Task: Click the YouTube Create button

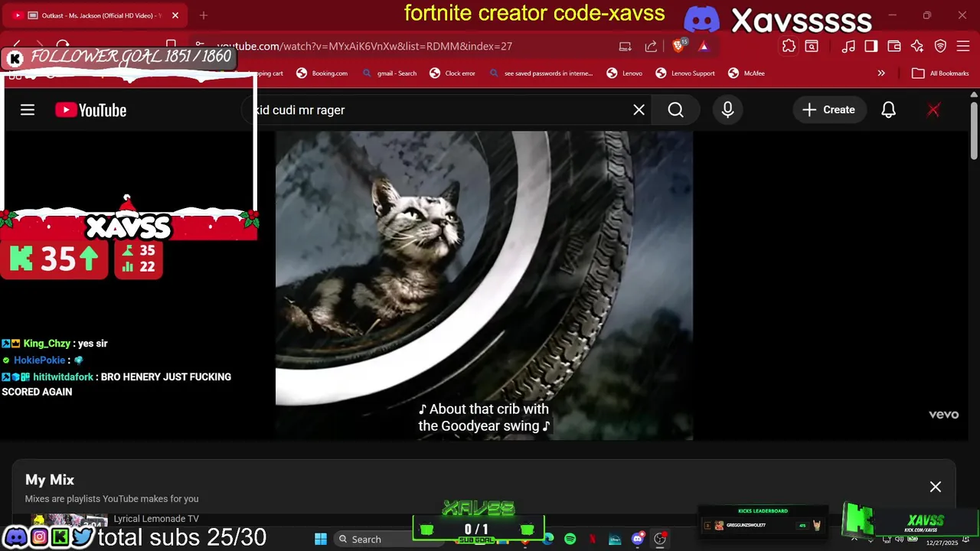Action: pyautogui.click(x=828, y=110)
